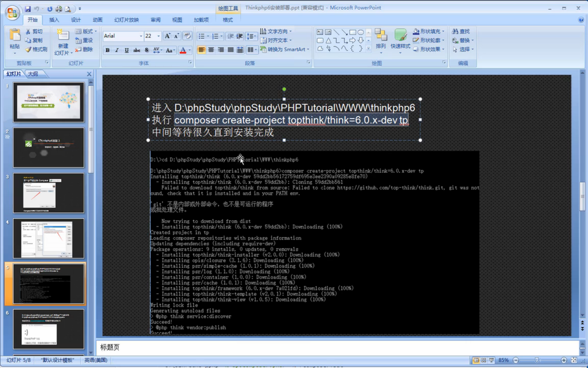Open the 动画 Animations ribbon tab
Screen dimensions: 588x368
(97, 20)
